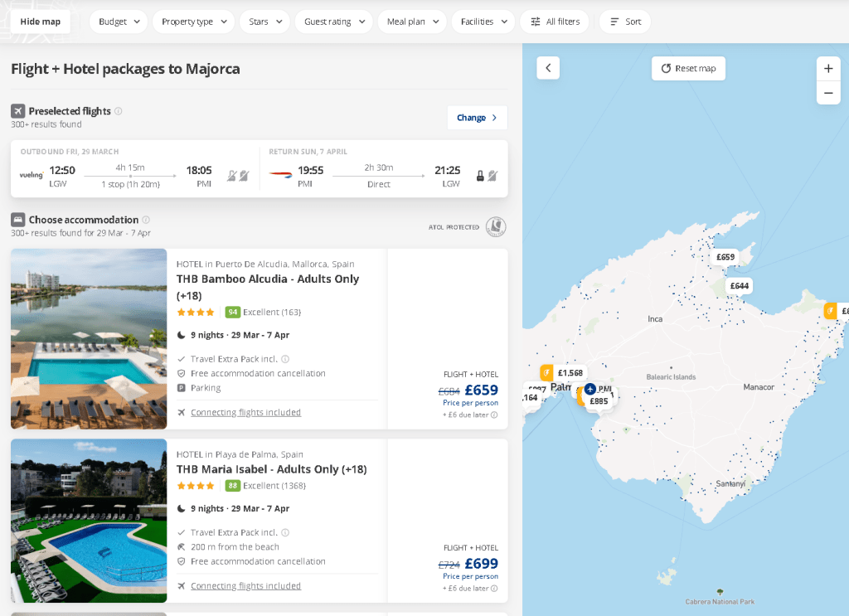Click the £885 map price marker
Viewport: 849px width, 616px height.
(x=599, y=401)
